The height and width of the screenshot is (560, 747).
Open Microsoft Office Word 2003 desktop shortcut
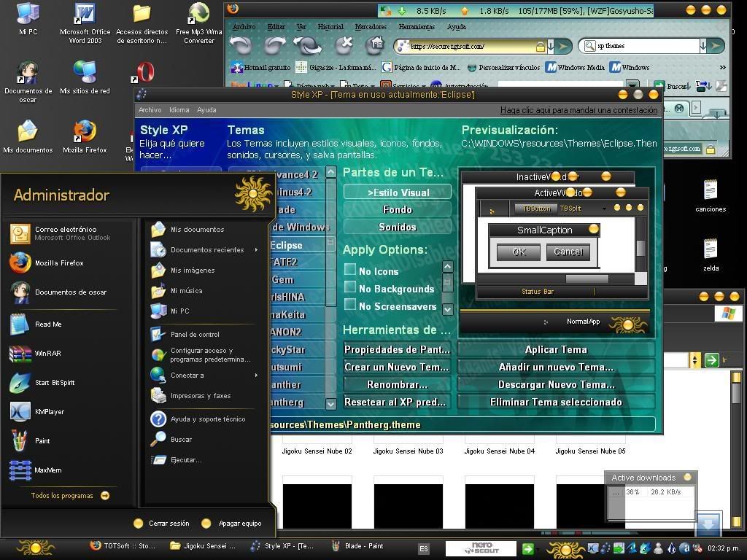pyautogui.click(x=85, y=23)
